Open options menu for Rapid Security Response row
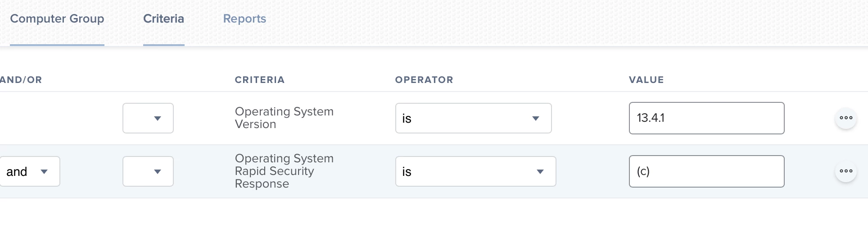The height and width of the screenshot is (239, 868). pos(846,171)
